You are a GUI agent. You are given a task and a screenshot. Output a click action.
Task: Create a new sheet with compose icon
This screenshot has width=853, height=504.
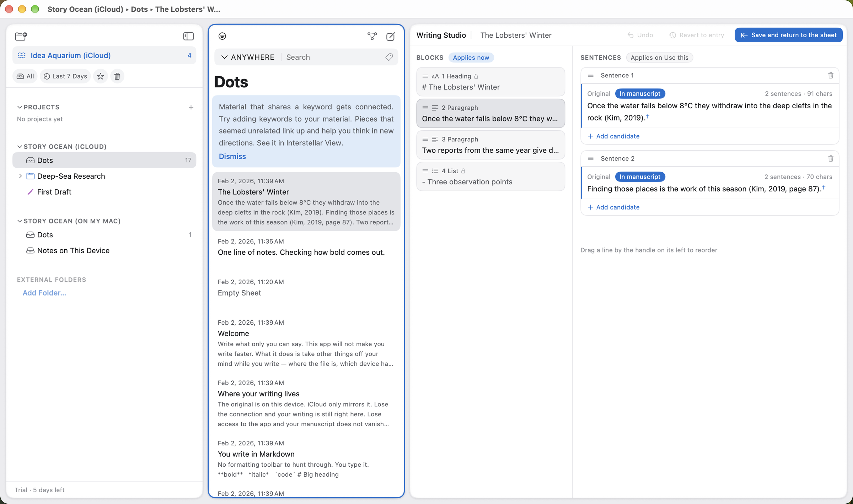click(x=391, y=36)
